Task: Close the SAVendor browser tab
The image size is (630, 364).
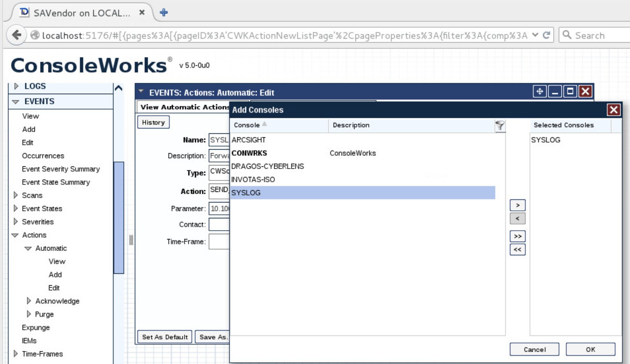Action: coord(142,13)
